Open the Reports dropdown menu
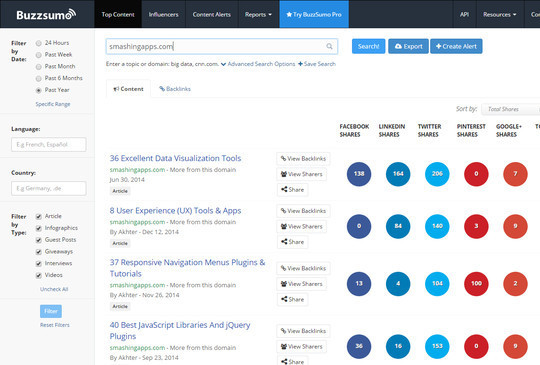This screenshot has height=365, width=540. 258,14
